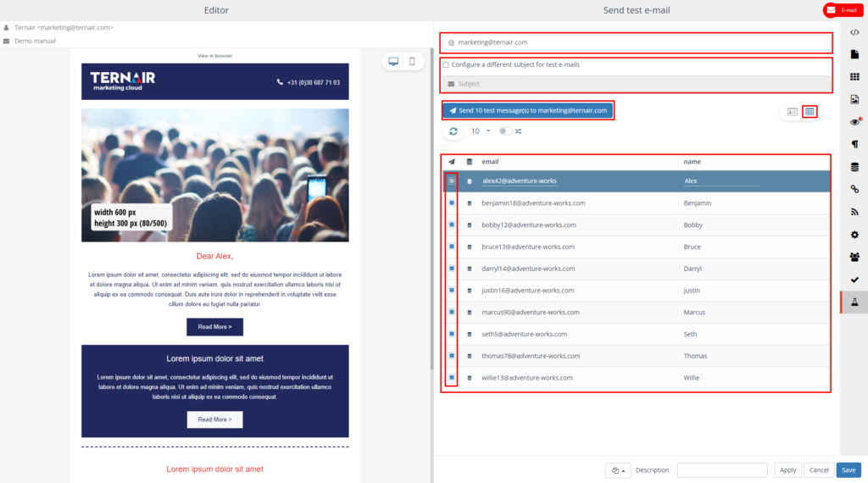Click database icon in benjamin18 row
Viewport: 868px width, 483px height.
pos(470,203)
